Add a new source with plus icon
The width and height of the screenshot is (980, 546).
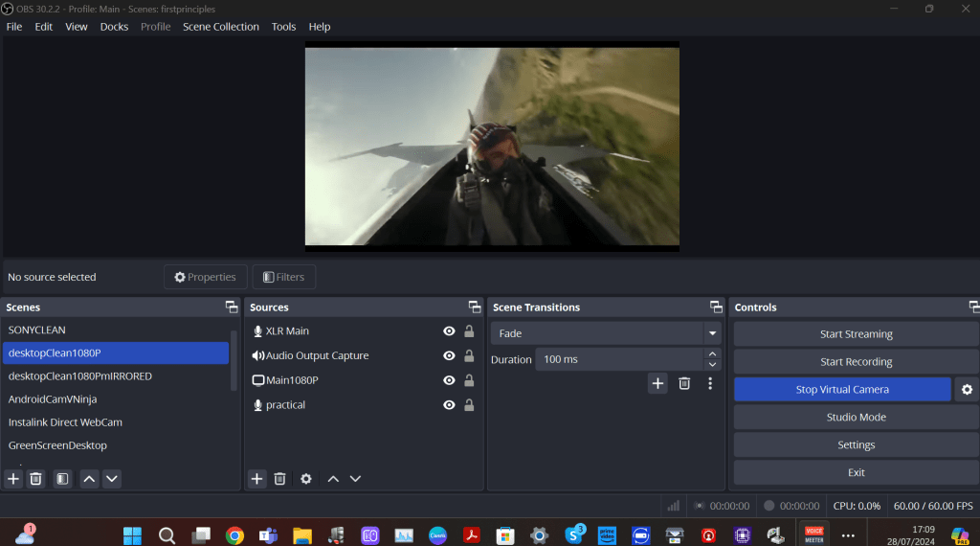coord(256,479)
